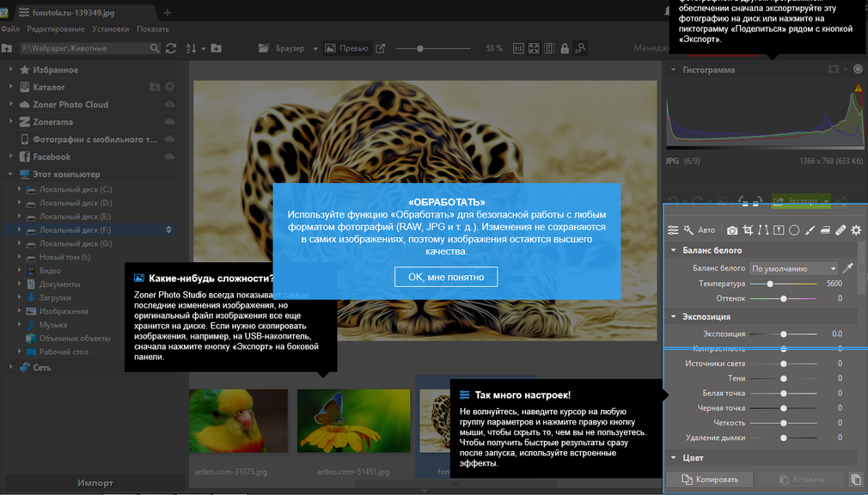868x495 pixels.
Task: Click the refresh folder icon
Action: point(171,49)
